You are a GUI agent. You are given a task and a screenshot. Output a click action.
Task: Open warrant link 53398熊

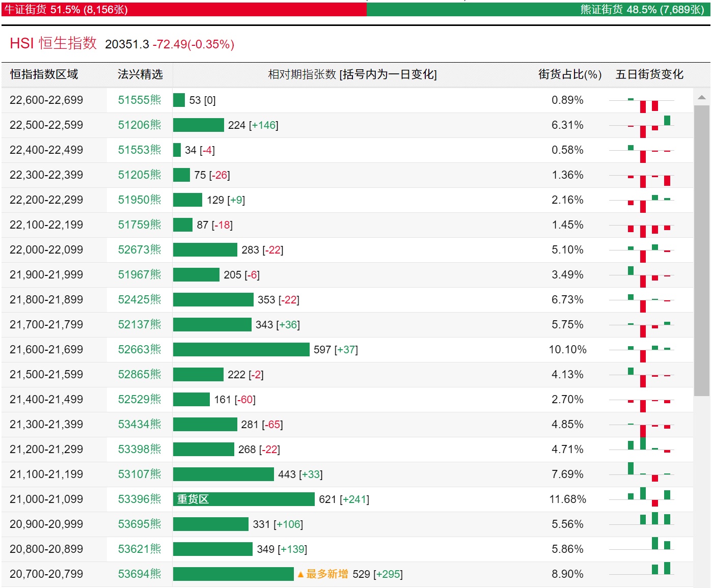(140, 449)
